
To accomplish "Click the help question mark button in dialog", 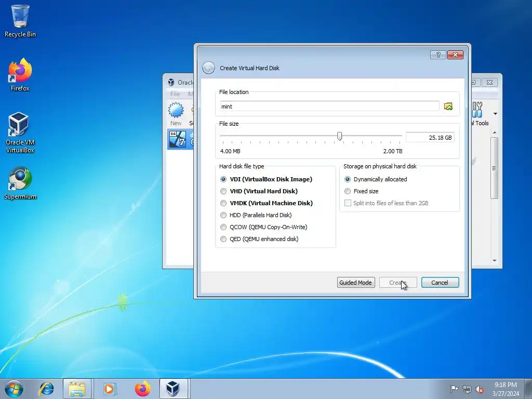I will tap(437, 55).
